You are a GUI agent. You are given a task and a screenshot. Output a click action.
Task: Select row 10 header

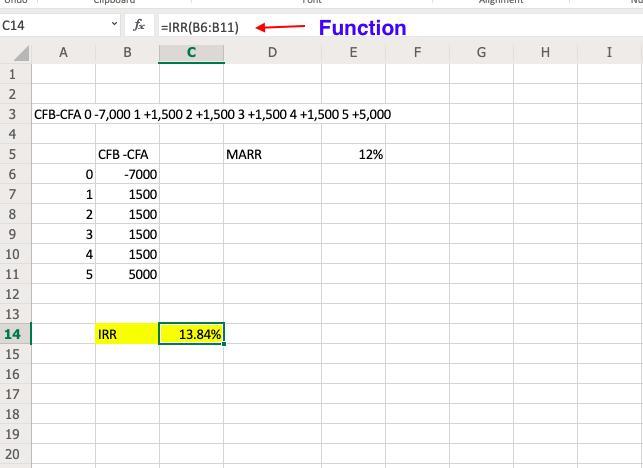[x=15, y=254]
